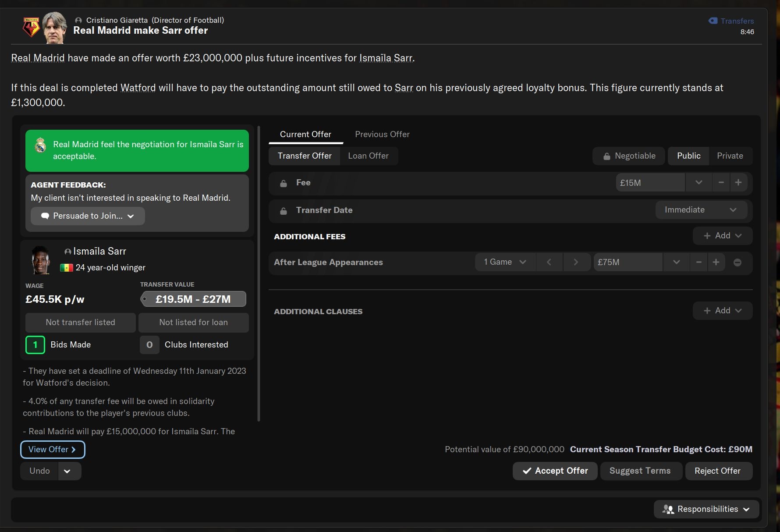Toggle the Not transfer listed button
The width and height of the screenshot is (780, 532).
(x=80, y=323)
